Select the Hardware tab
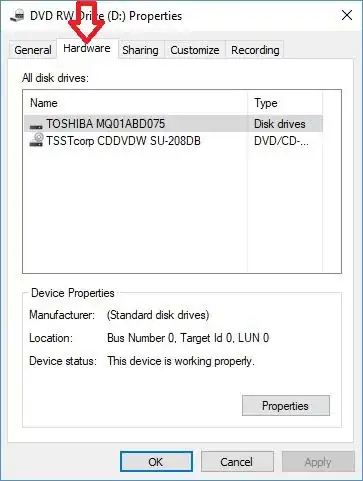Image resolution: width=363 pixels, height=481 pixels. 87,49
